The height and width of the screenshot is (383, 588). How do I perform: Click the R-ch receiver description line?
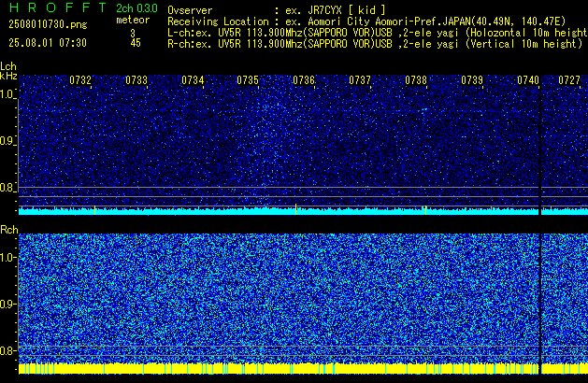pos(375,44)
